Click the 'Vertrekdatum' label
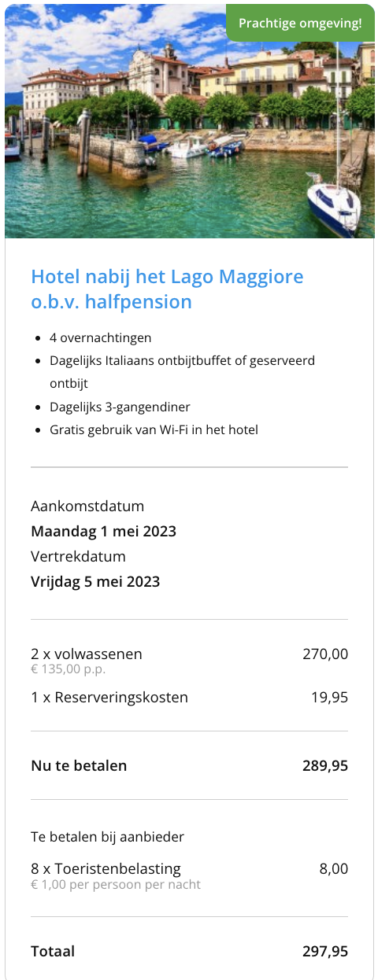The height and width of the screenshot is (980, 378). [x=78, y=556]
